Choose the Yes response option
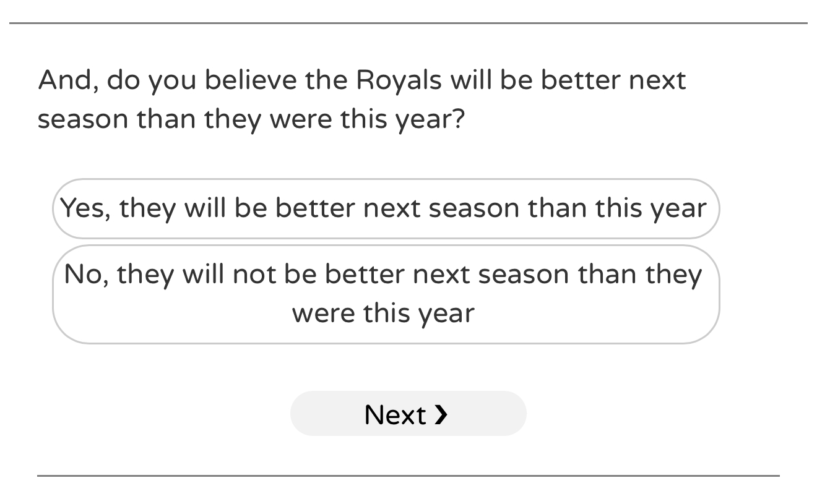Screen dimensions: 817x504 point(385,209)
